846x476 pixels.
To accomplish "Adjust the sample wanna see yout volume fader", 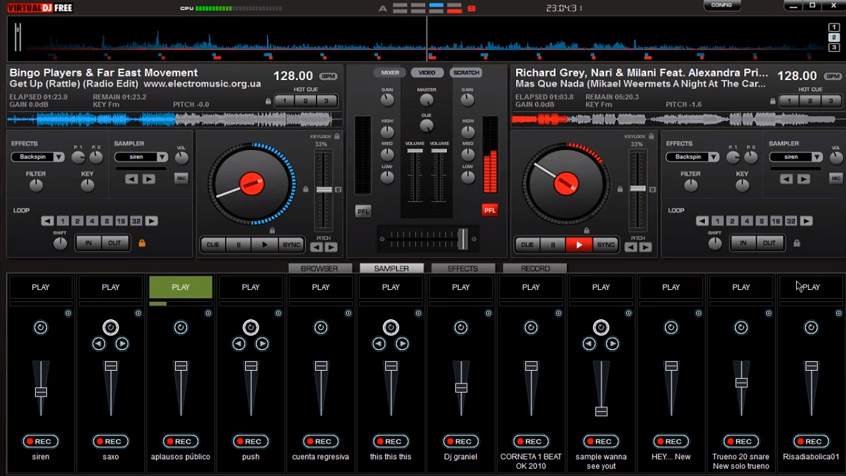I will [602, 412].
